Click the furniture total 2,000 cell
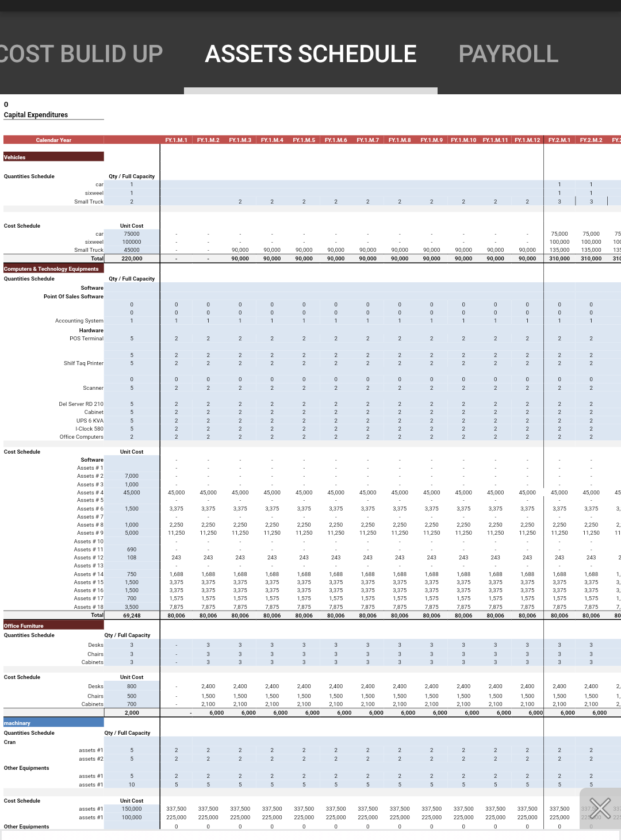The width and height of the screenshot is (621, 840). (132, 713)
